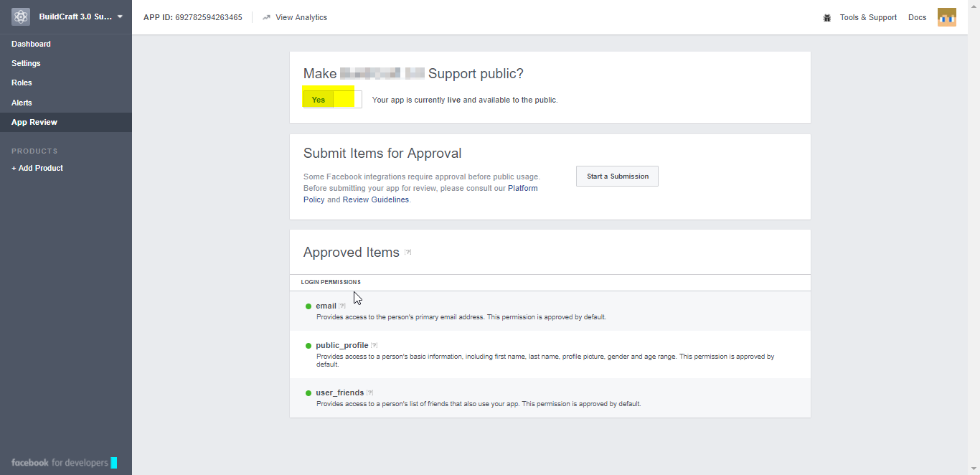Click the BuildCraft app atom icon
The width and height of the screenshot is (980, 475).
tap(21, 17)
